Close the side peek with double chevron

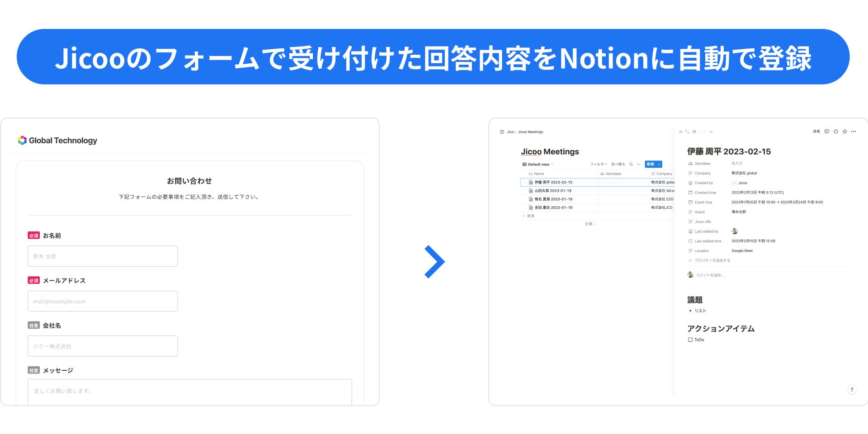click(680, 132)
